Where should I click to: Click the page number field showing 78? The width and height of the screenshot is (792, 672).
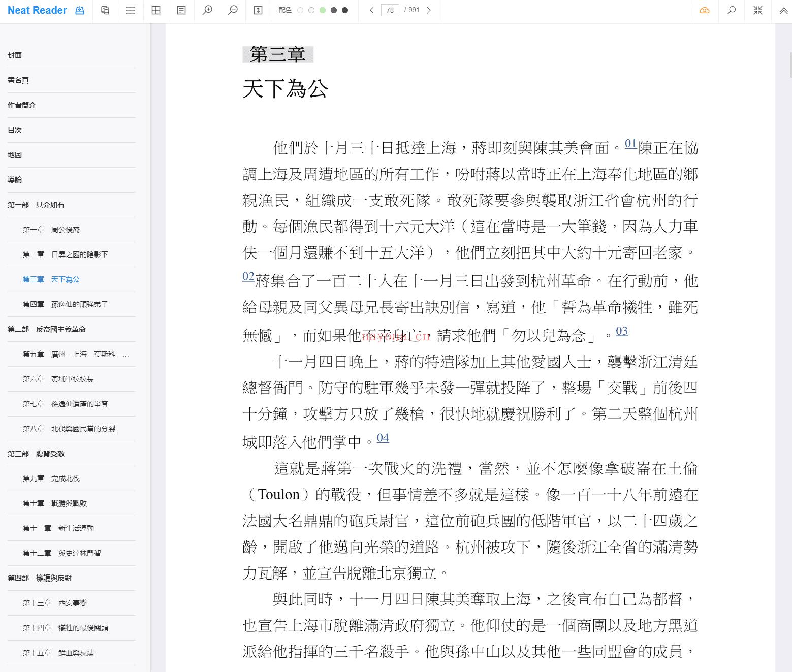pos(390,10)
